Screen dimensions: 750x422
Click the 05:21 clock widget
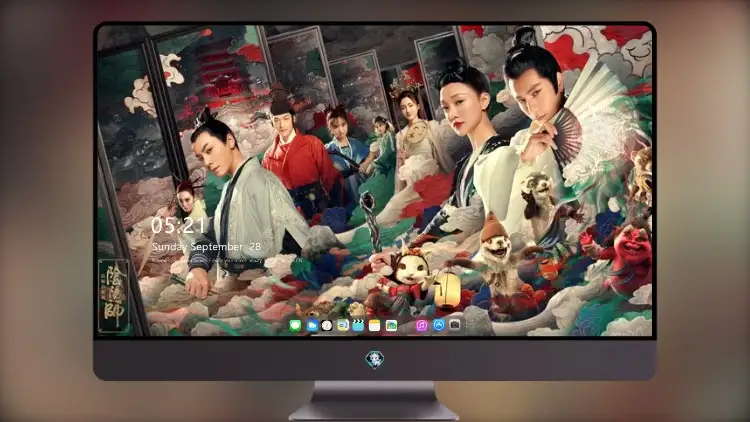pos(178,225)
